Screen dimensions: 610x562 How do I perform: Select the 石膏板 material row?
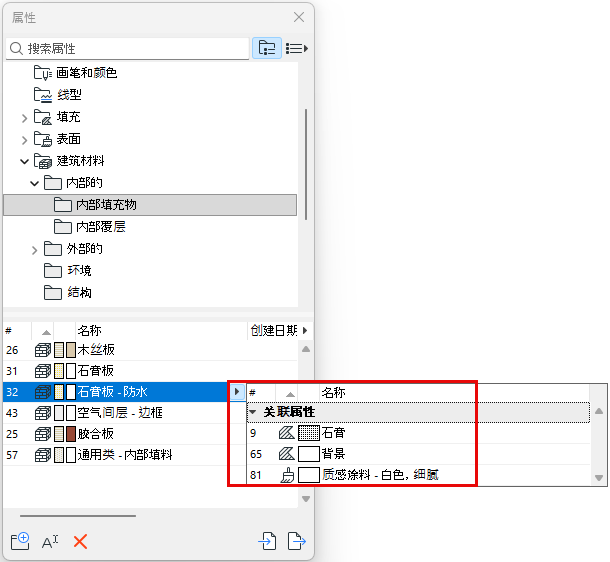click(x=150, y=371)
